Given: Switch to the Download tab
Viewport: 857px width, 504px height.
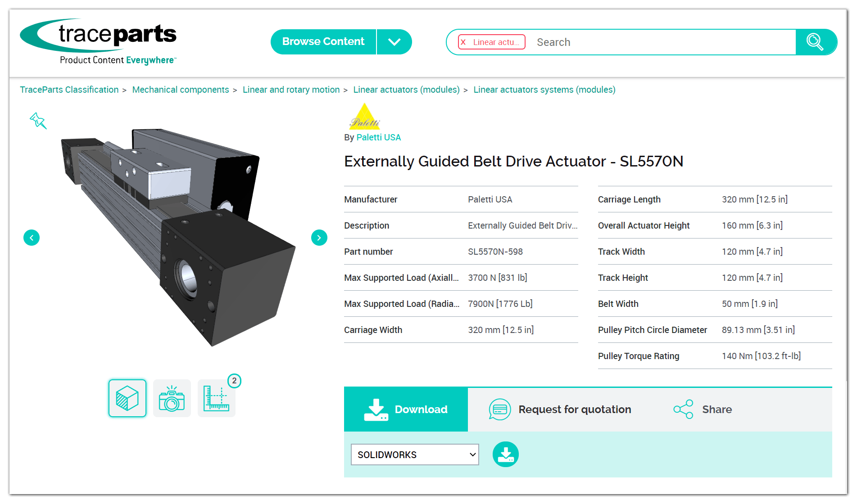Looking at the screenshot, I should tap(406, 409).
